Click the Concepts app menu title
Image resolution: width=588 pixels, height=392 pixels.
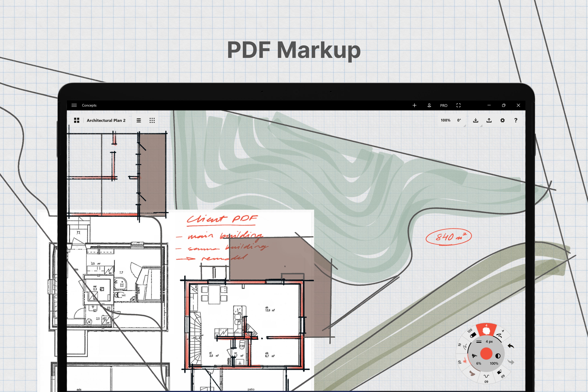pos(89,105)
